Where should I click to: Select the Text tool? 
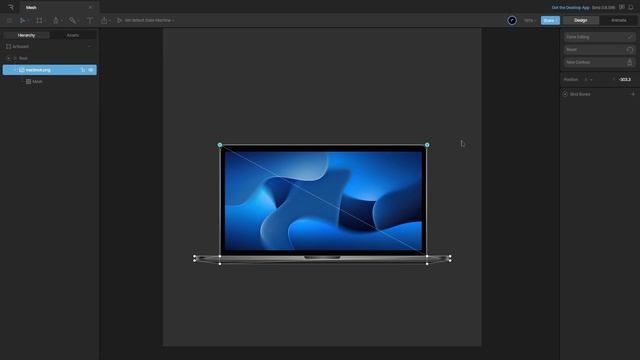(x=90, y=20)
